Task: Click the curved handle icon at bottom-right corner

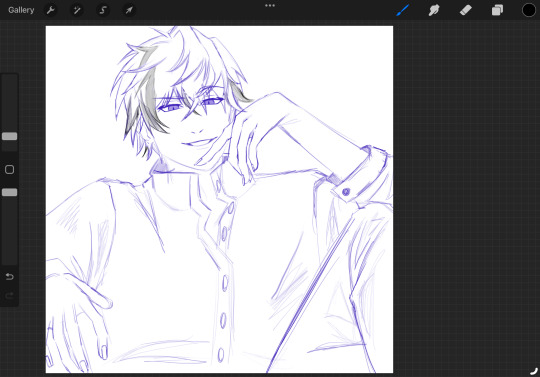Action: click(534, 371)
